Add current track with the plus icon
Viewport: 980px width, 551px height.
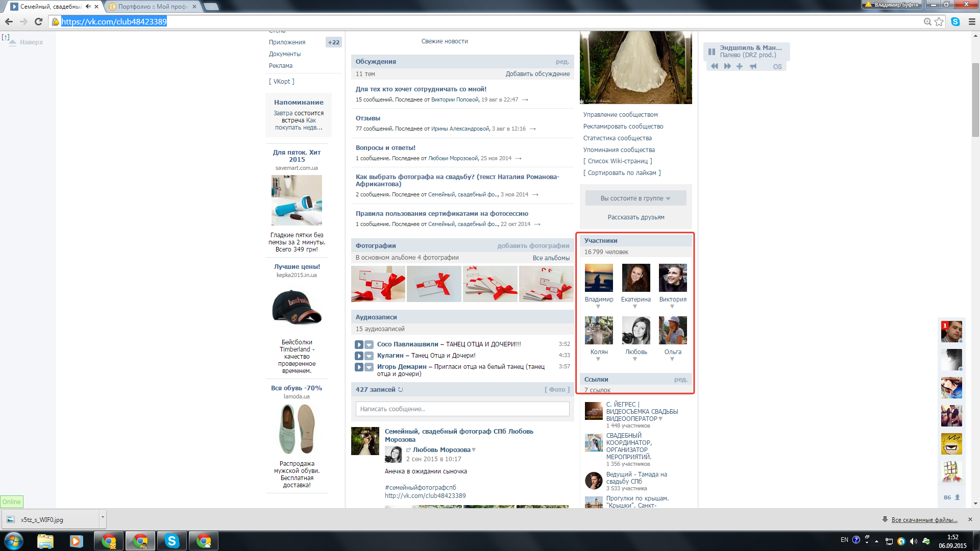click(740, 66)
